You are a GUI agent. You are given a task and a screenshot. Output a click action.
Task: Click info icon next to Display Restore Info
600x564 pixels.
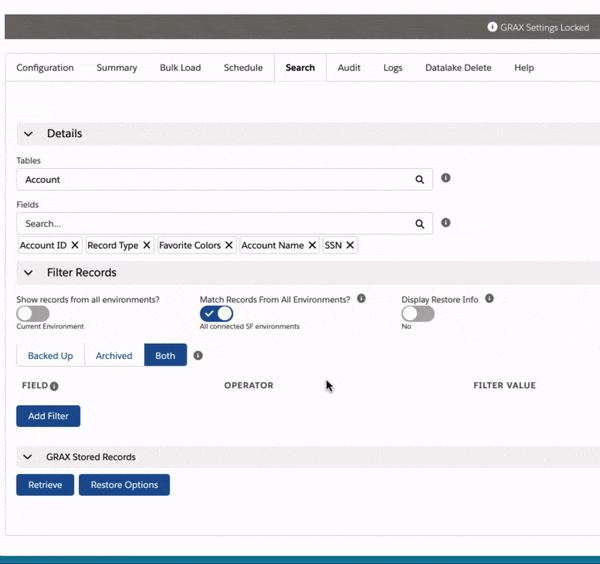(x=489, y=298)
